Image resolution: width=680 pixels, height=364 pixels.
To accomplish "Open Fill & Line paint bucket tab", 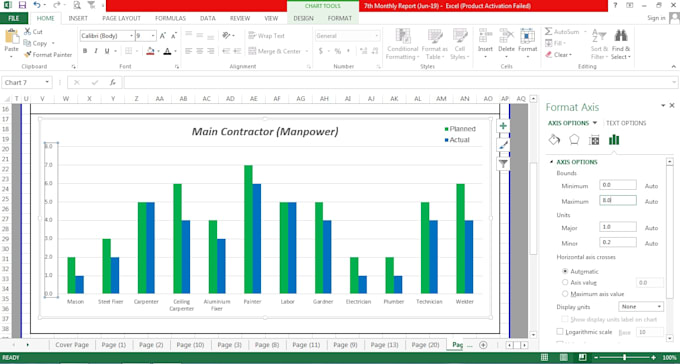I will point(554,140).
